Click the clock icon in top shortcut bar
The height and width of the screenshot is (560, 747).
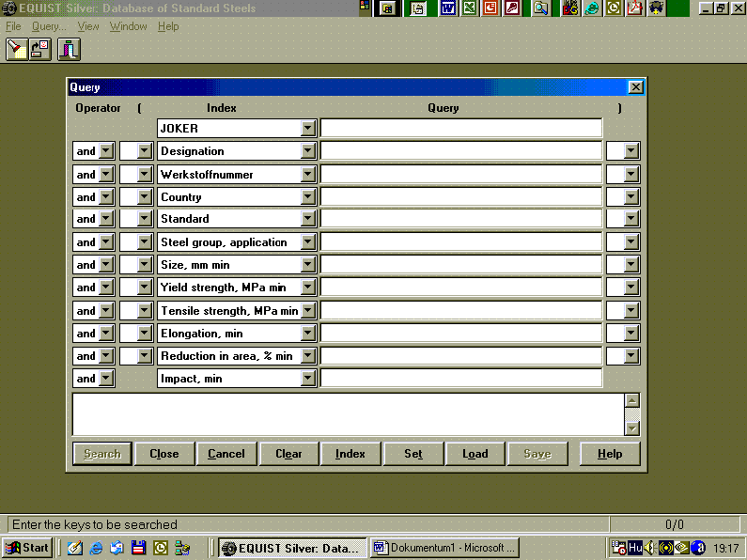pyautogui.click(x=614, y=8)
